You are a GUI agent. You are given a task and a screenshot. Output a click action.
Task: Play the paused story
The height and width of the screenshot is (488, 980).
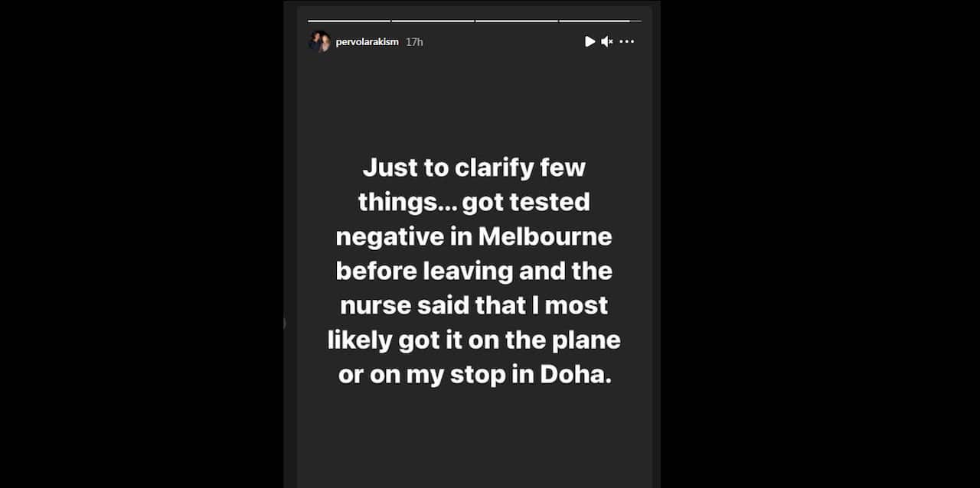point(590,41)
